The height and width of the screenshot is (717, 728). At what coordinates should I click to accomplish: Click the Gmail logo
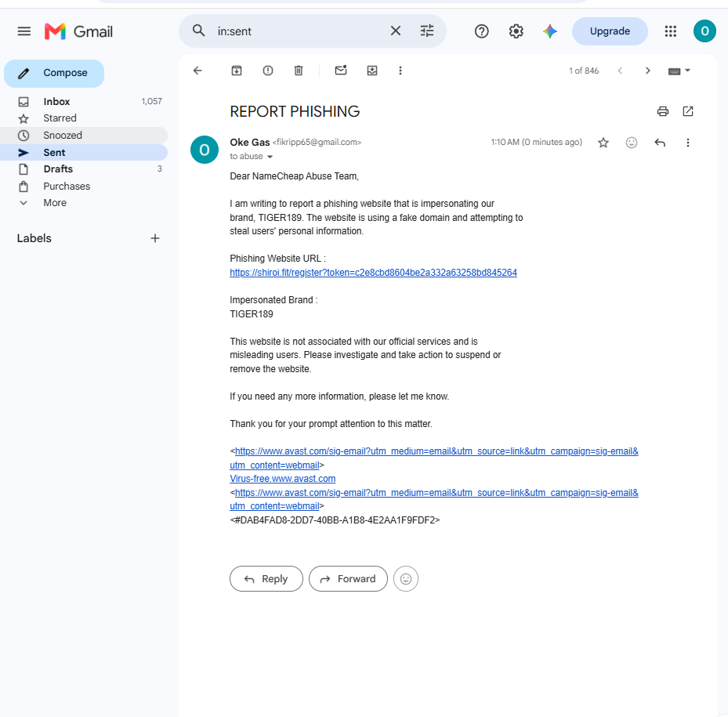click(78, 31)
